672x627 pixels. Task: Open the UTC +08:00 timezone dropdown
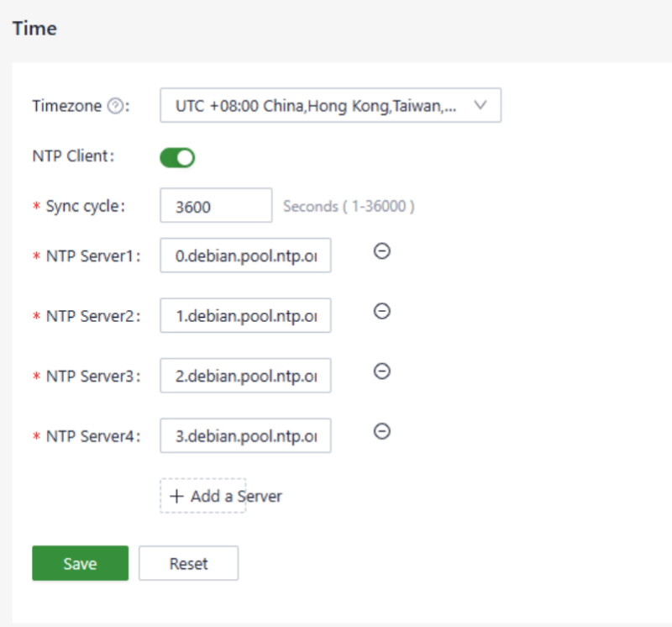click(x=319, y=106)
